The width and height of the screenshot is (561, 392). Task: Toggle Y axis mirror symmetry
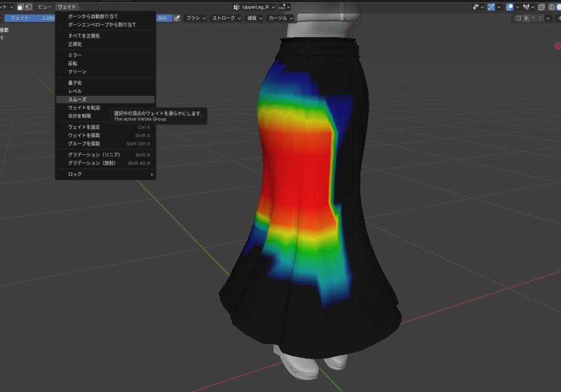[x=534, y=18]
